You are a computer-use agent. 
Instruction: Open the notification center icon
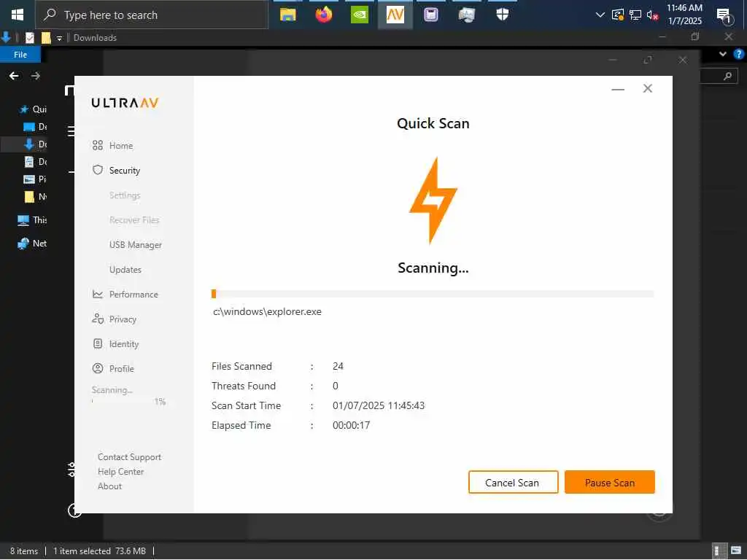click(724, 15)
